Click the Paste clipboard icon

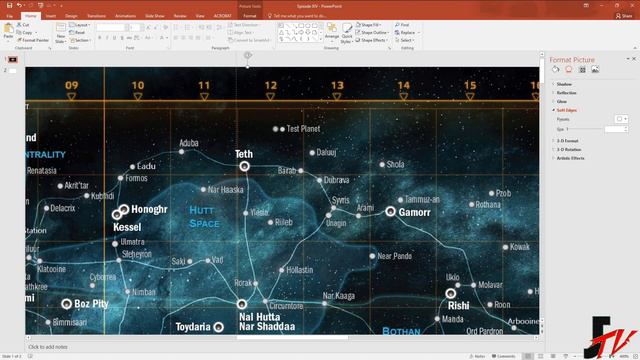pos(8,29)
